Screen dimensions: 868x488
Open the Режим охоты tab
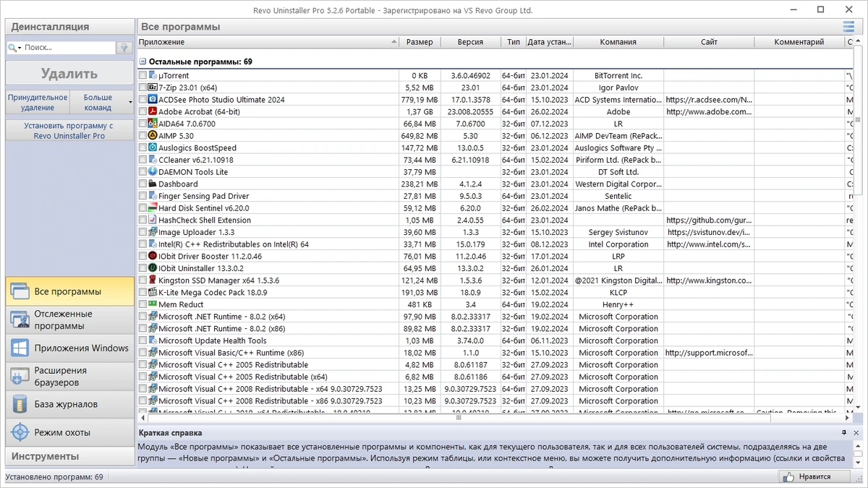coord(70,432)
